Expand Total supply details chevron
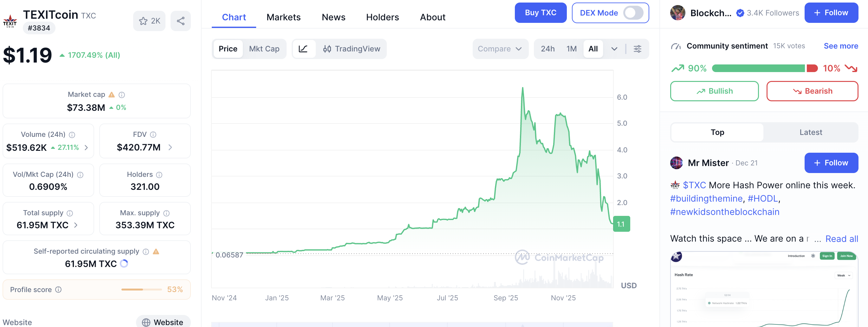Image resolution: width=868 pixels, height=327 pixels. (76, 225)
